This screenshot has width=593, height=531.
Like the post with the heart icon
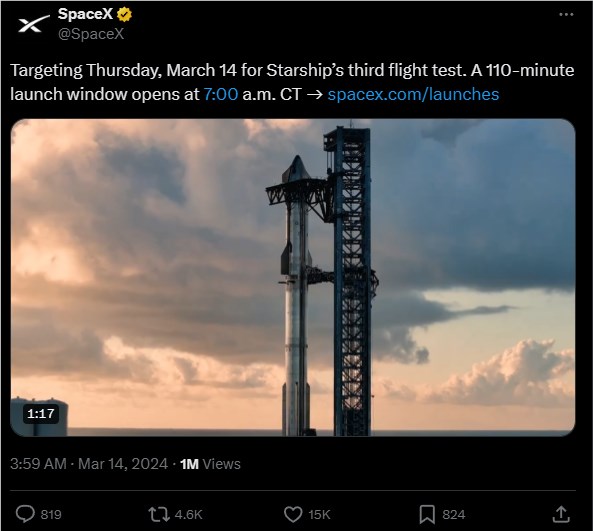click(293, 514)
